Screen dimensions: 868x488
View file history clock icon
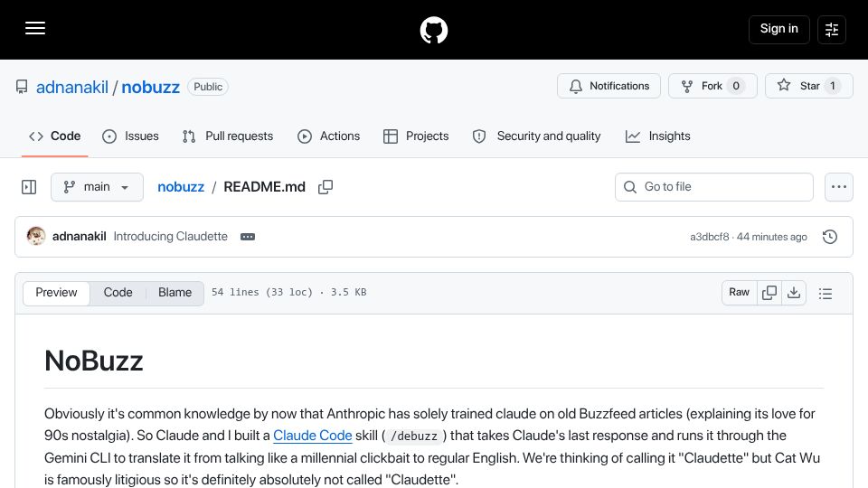click(x=829, y=237)
